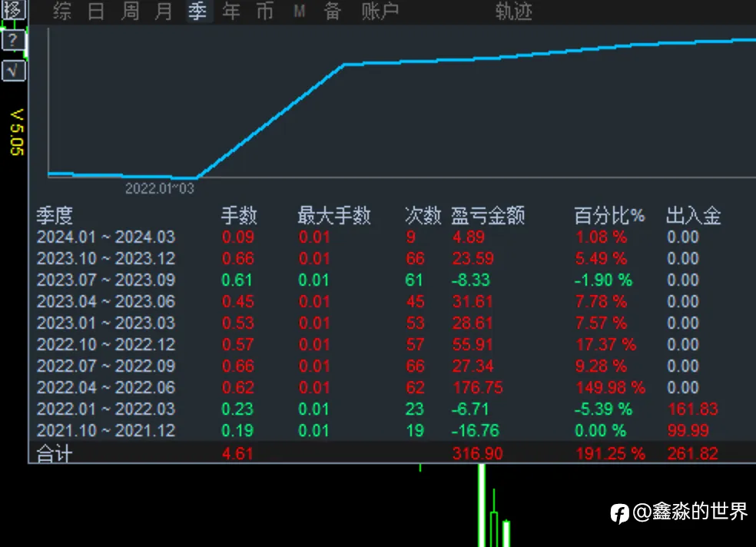Viewport: 756px width, 547px height.
Task: Click total percentage 191.25 %
Action: coord(610,453)
